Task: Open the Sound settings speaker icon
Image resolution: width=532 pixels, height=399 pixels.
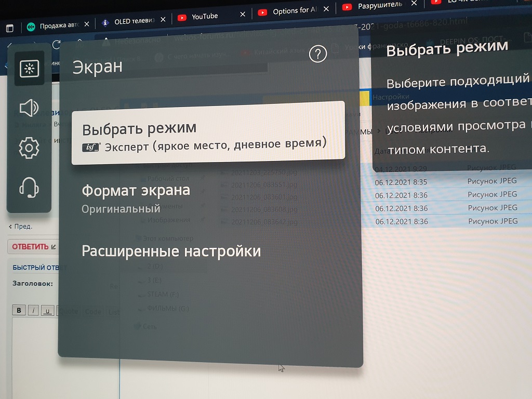Action: click(29, 108)
